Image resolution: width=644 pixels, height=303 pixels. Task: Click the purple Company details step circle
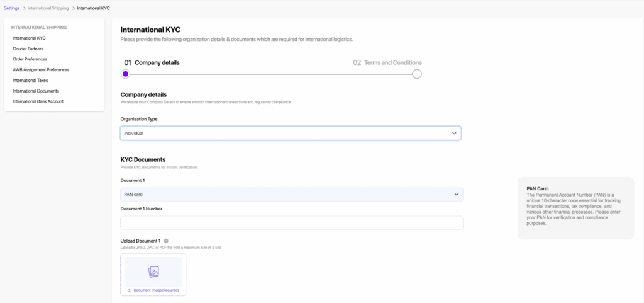(125, 74)
